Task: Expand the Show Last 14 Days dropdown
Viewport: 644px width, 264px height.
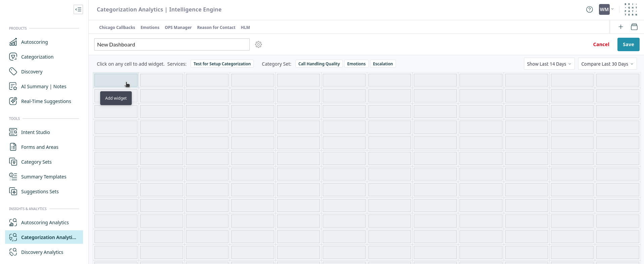Action: [549, 64]
